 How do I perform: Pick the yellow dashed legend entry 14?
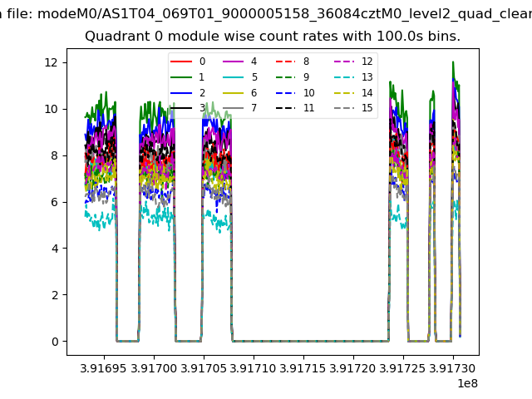(349, 92)
